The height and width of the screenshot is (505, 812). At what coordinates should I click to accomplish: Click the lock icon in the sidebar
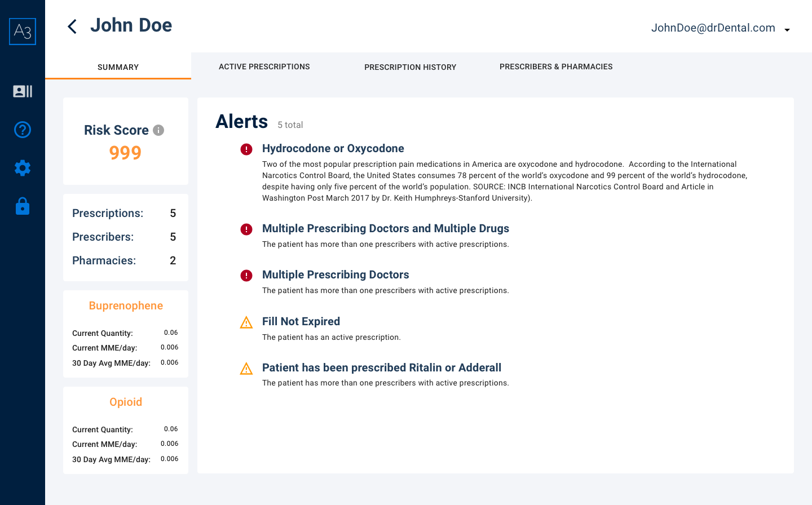[23, 206]
